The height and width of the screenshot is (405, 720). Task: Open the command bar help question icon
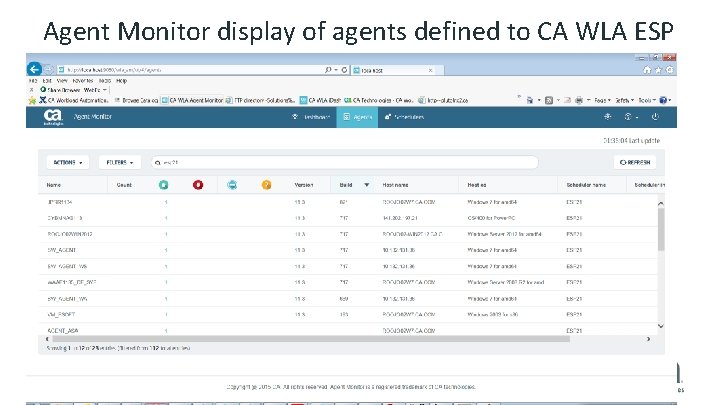(x=663, y=100)
